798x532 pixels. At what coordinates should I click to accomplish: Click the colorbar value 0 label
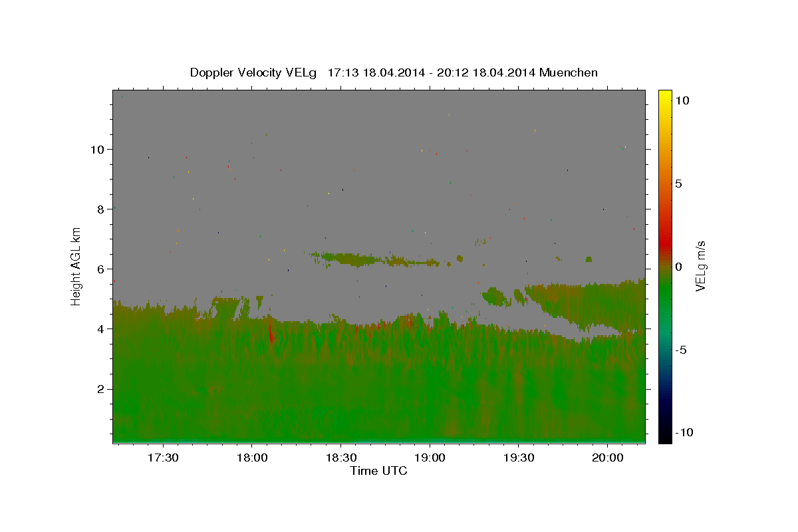click(678, 267)
